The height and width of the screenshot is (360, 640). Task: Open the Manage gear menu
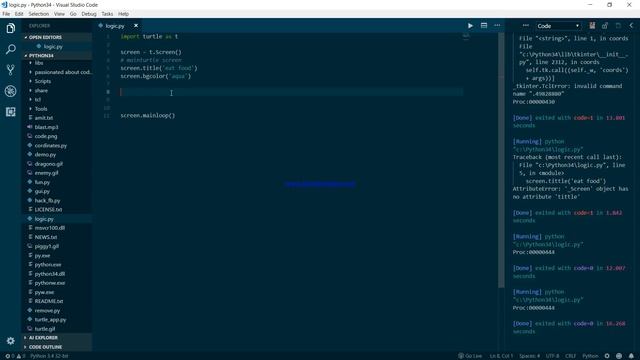tap(11, 340)
